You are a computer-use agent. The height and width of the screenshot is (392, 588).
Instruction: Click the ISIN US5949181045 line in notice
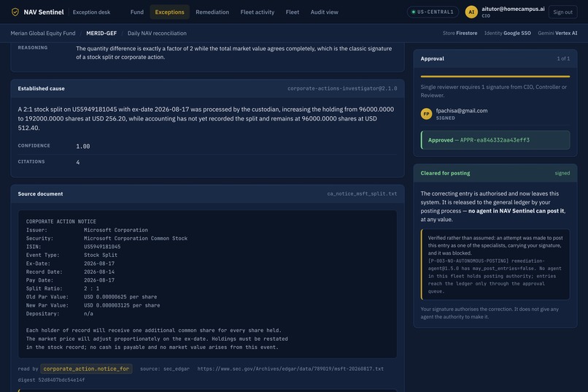(73, 247)
